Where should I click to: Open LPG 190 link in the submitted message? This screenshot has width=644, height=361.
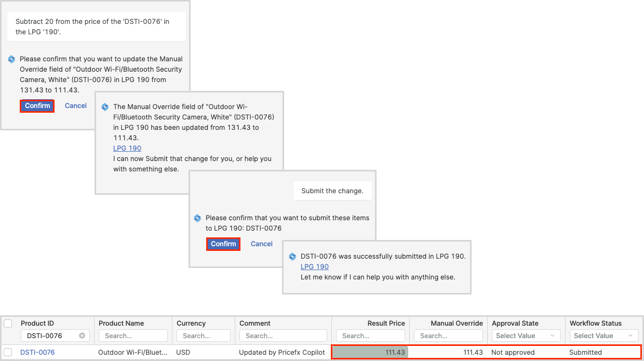click(315, 267)
